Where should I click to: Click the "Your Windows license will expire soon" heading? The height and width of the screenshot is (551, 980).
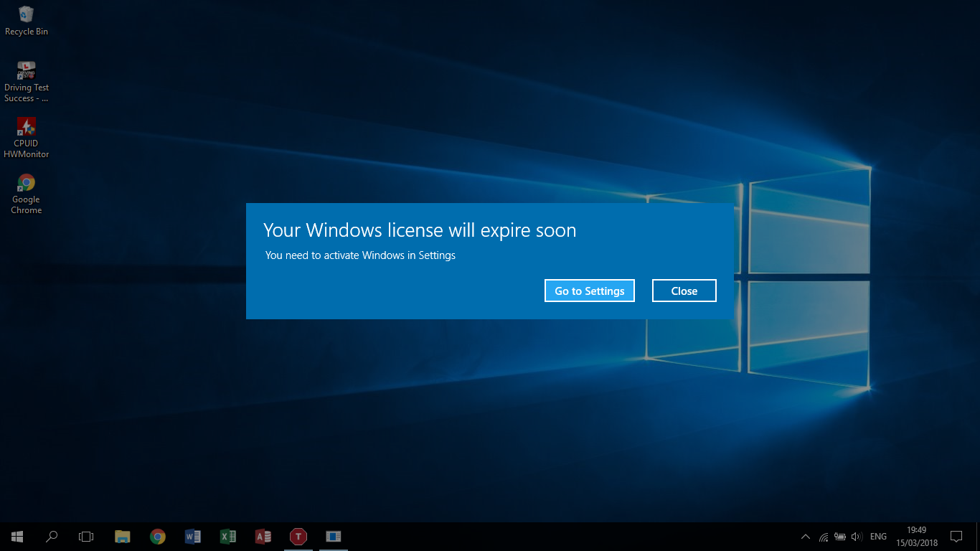pyautogui.click(x=420, y=230)
